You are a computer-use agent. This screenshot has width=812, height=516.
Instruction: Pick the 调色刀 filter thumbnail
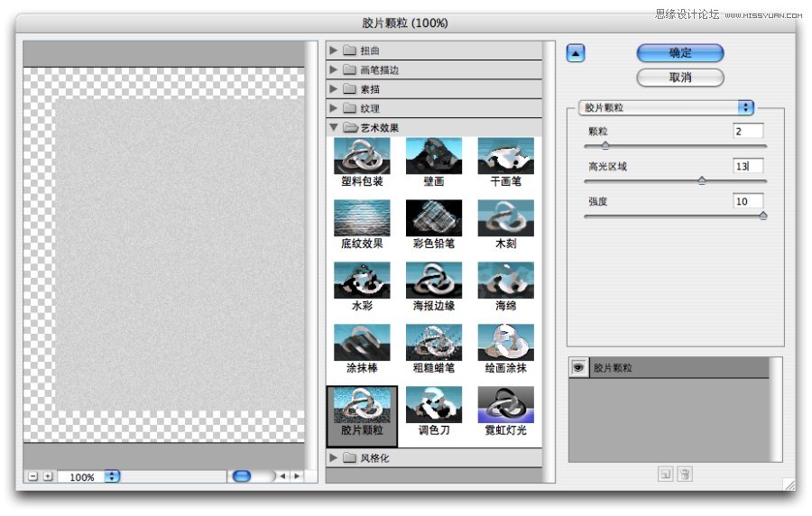tap(434, 405)
